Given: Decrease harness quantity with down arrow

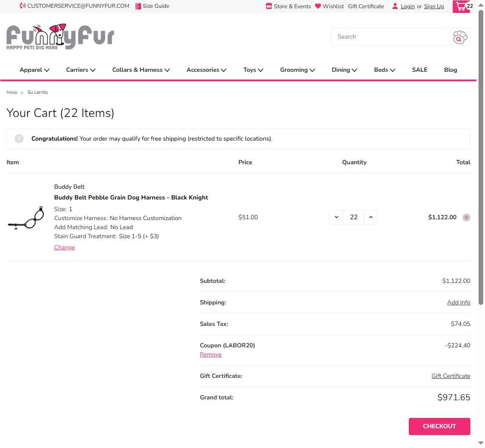Looking at the screenshot, I should click(337, 217).
